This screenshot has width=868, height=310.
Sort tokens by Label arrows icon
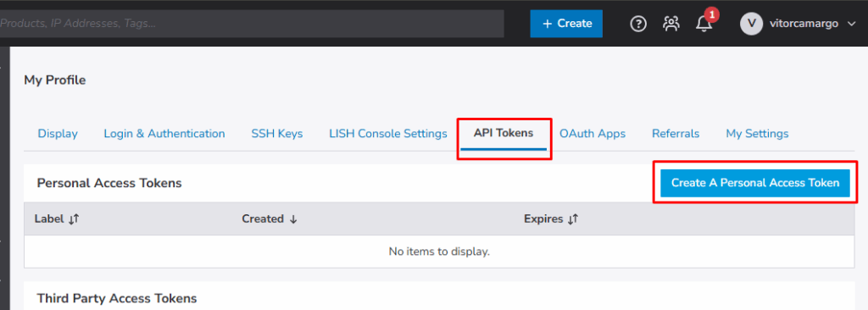point(75,219)
